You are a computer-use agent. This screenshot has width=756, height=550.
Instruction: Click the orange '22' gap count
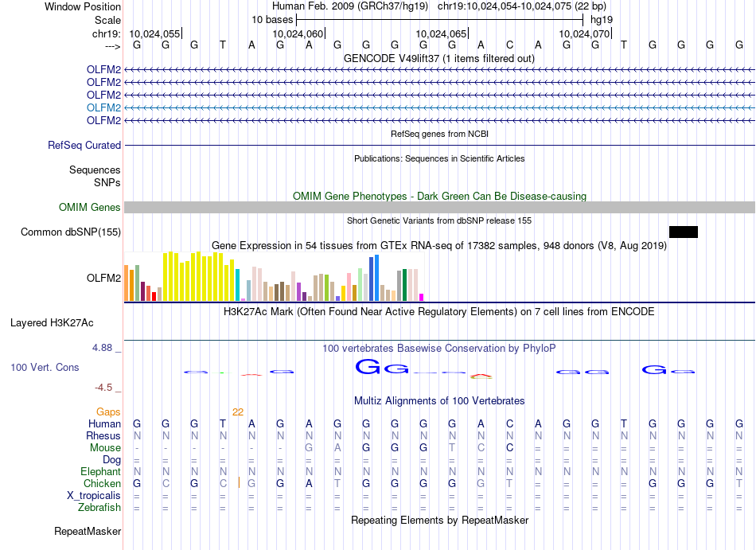coord(238,412)
